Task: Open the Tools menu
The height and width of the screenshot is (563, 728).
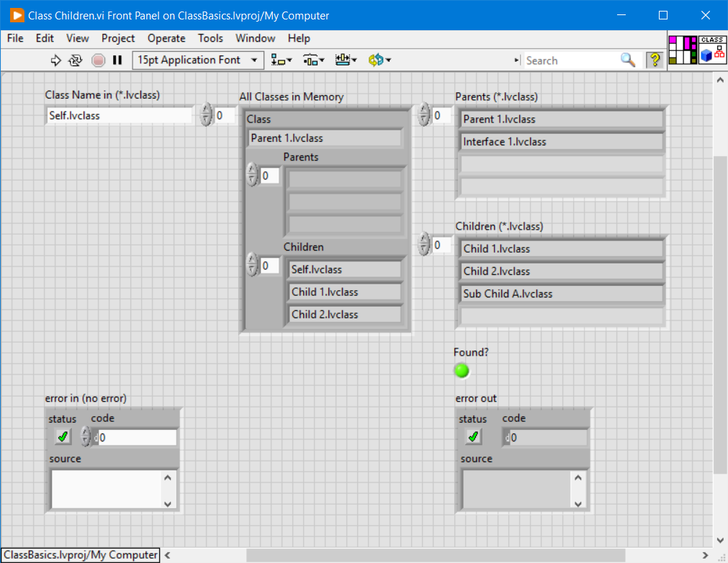Action: tap(210, 39)
